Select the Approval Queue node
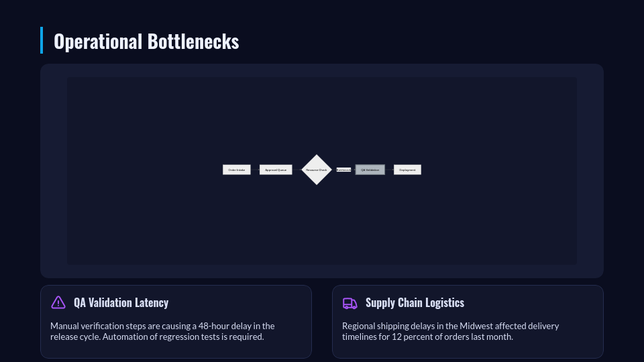Viewport: 644px width, 362px height. (276, 170)
